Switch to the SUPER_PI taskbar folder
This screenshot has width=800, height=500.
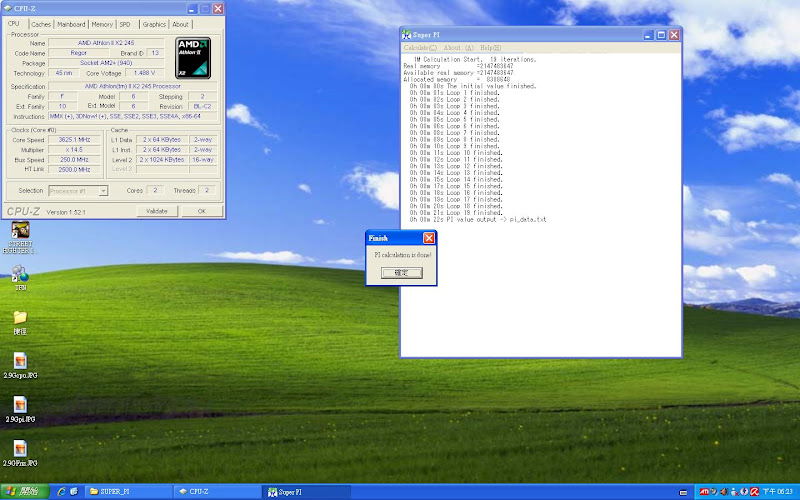pos(128,492)
